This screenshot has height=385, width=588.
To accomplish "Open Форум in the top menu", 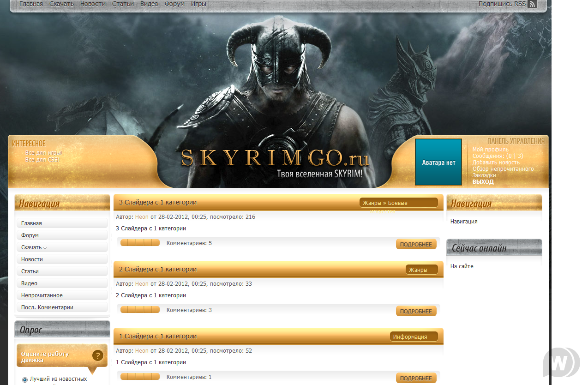I will (x=174, y=4).
